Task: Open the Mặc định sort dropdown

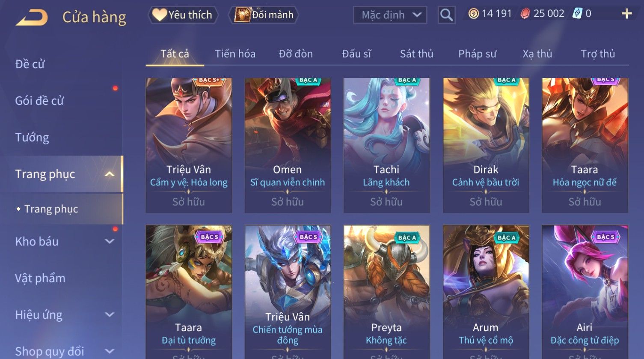Action: 390,15
